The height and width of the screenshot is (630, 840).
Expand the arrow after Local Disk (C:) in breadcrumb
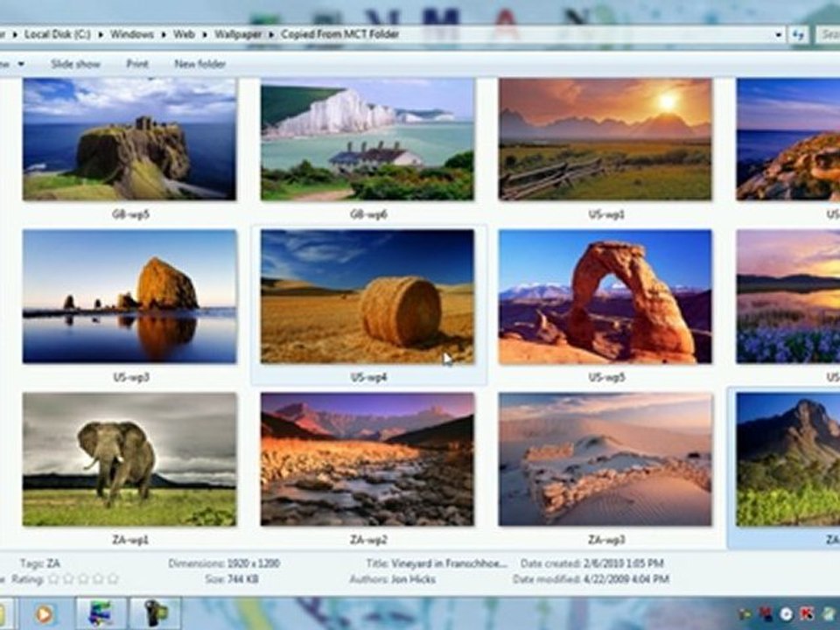pyautogui.click(x=101, y=35)
